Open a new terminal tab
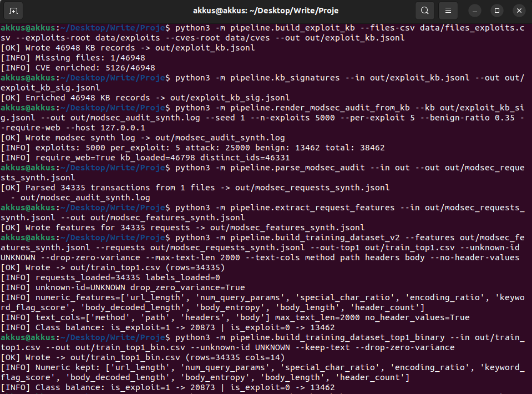The height and width of the screenshot is (394, 532). pos(14,11)
